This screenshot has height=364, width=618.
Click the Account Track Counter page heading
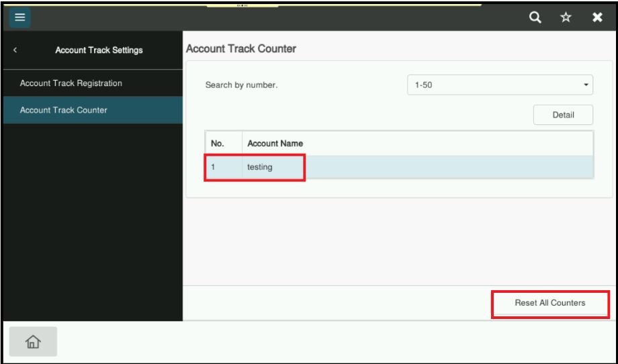pos(240,49)
